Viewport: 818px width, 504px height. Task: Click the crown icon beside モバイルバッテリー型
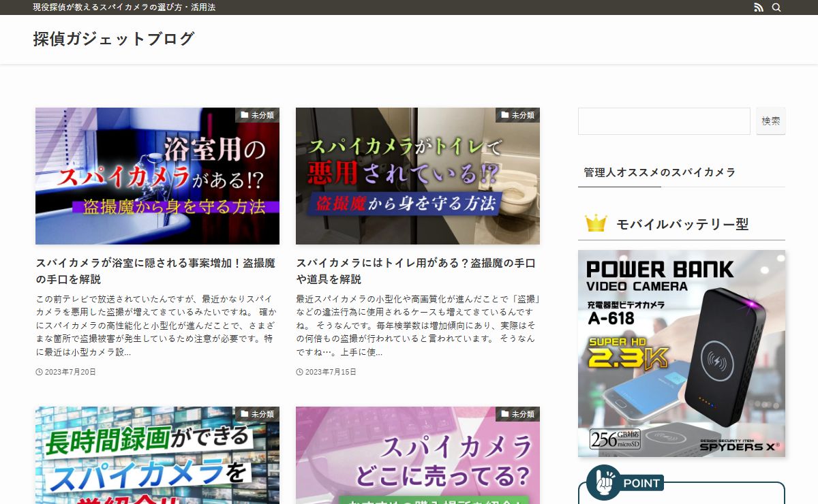tap(596, 223)
